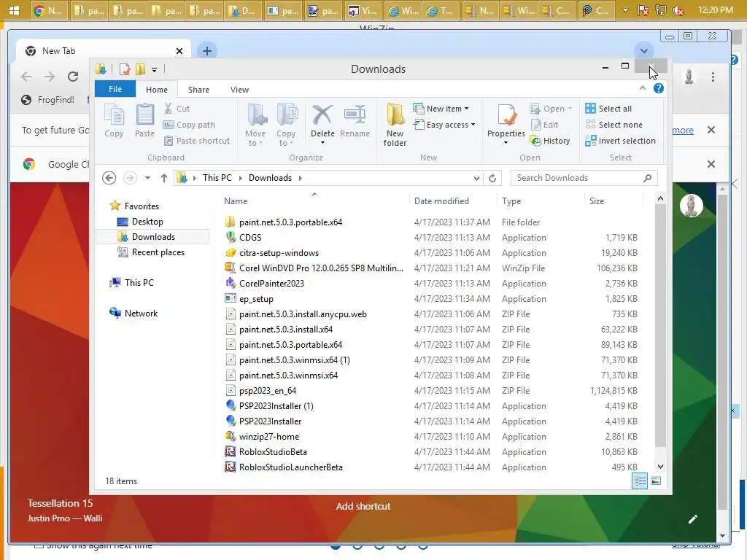This screenshot has width=747, height=560.
Task: Select Desktop in the Favorites pane
Action: tap(147, 222)
